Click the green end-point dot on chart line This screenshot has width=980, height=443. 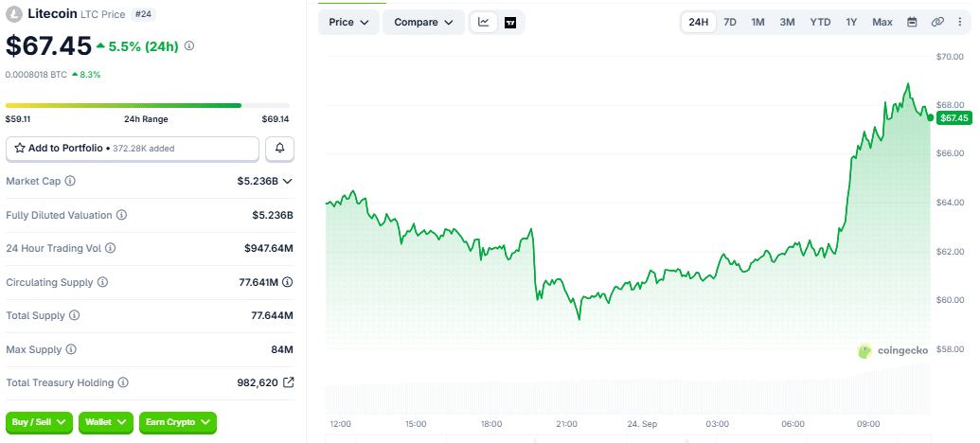point(931,117)
